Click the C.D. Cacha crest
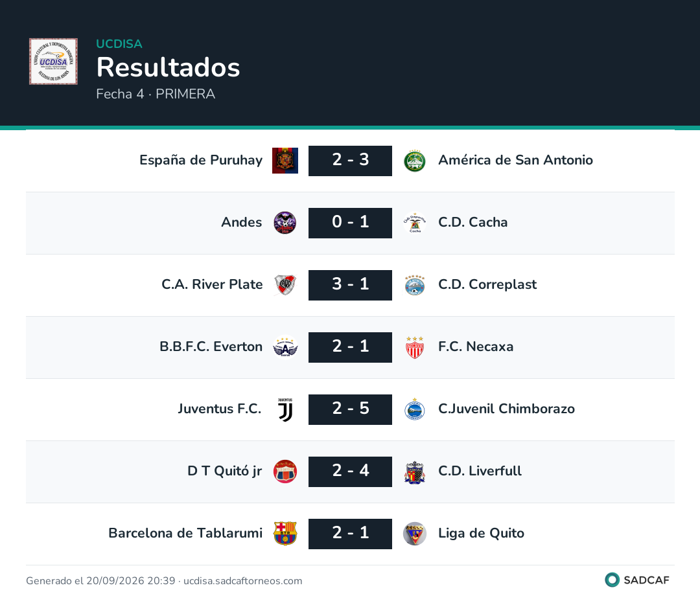The width and height of the screenshot is (700, 614). (415, 223)
